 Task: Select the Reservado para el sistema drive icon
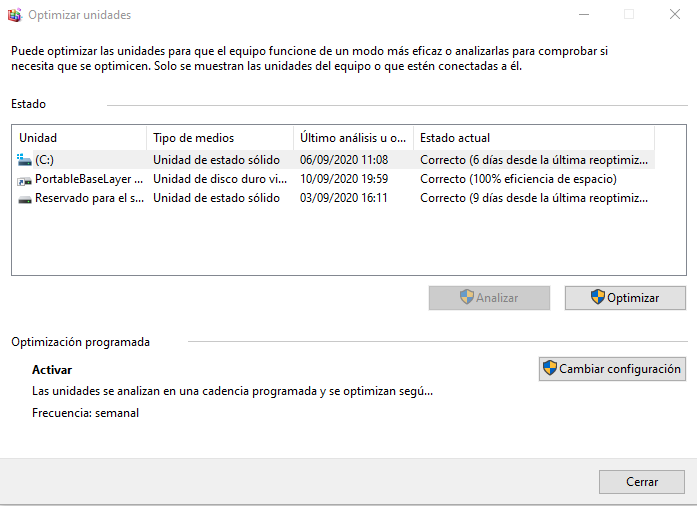coord(24,199)
